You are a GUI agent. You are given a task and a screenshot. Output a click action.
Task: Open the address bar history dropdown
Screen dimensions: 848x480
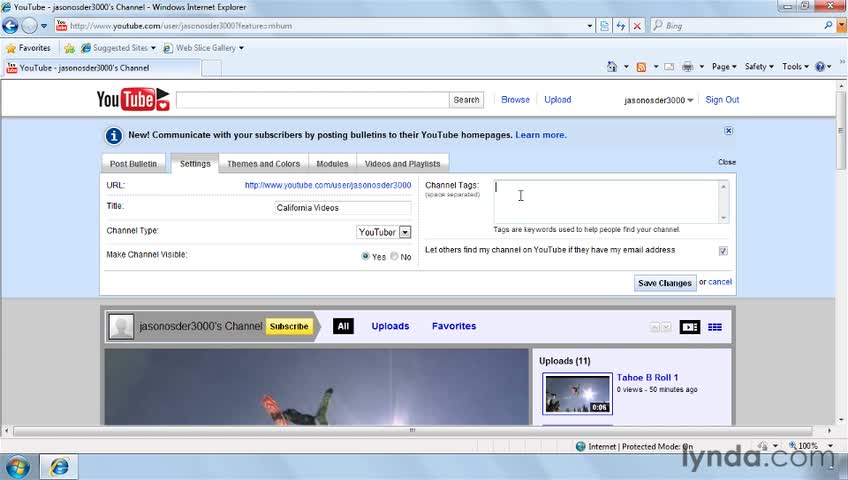pos(589,26)
